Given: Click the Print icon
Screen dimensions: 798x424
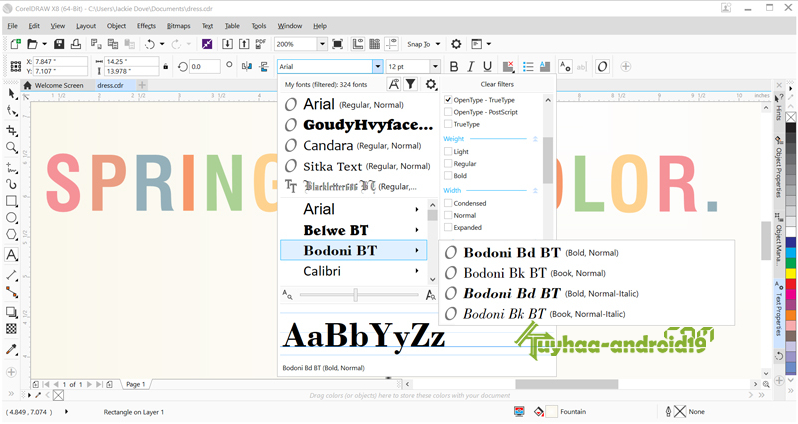Looking at the screenshot, I should [76, 44].
